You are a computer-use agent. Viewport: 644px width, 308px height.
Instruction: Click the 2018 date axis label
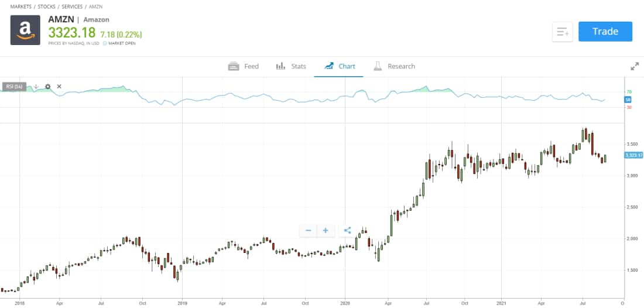(x=19, y=304)
